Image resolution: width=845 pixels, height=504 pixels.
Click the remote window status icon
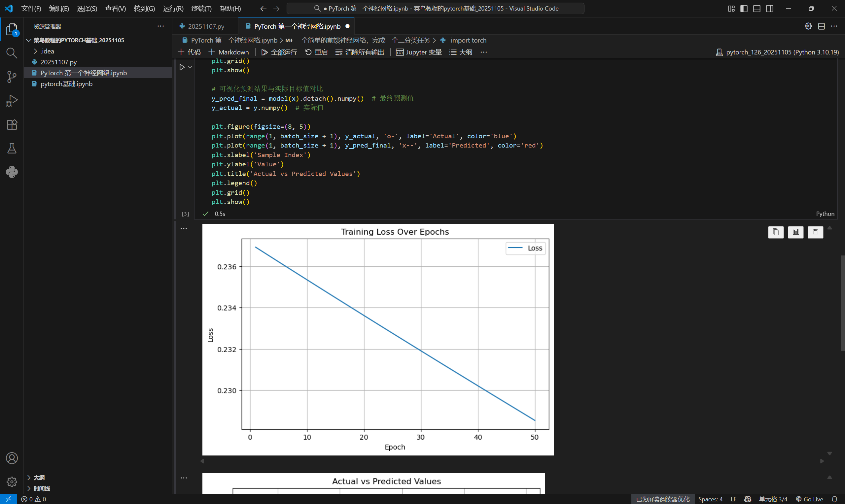9,499
